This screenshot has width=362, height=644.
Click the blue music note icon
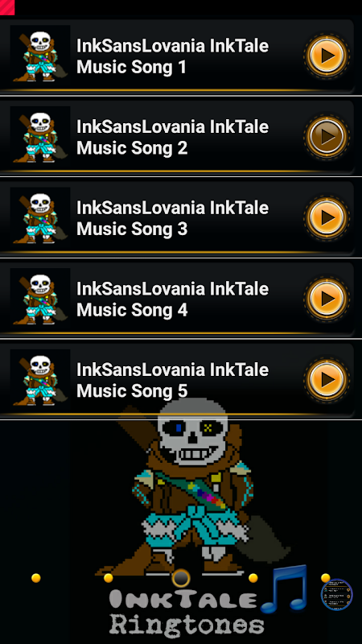pos(285,588)
